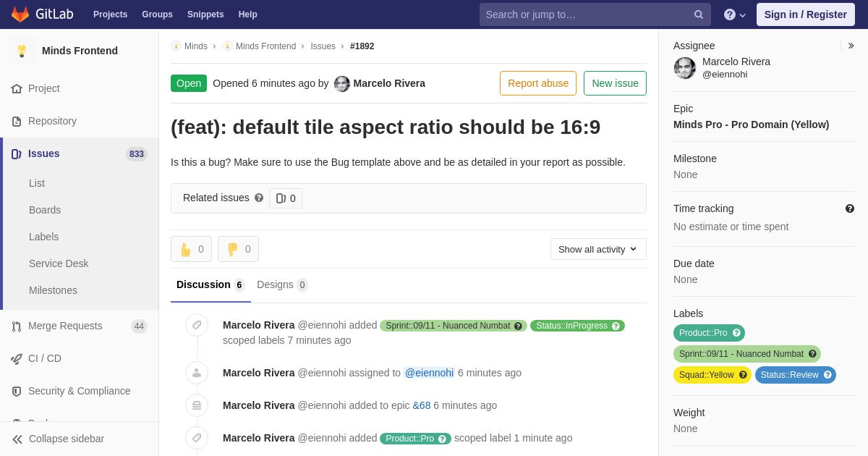Screen dimensions: 868x456
Task: Click the Minds Frontend lightbulb avatar
Action: pyautogui.click(x=22, y=51)
